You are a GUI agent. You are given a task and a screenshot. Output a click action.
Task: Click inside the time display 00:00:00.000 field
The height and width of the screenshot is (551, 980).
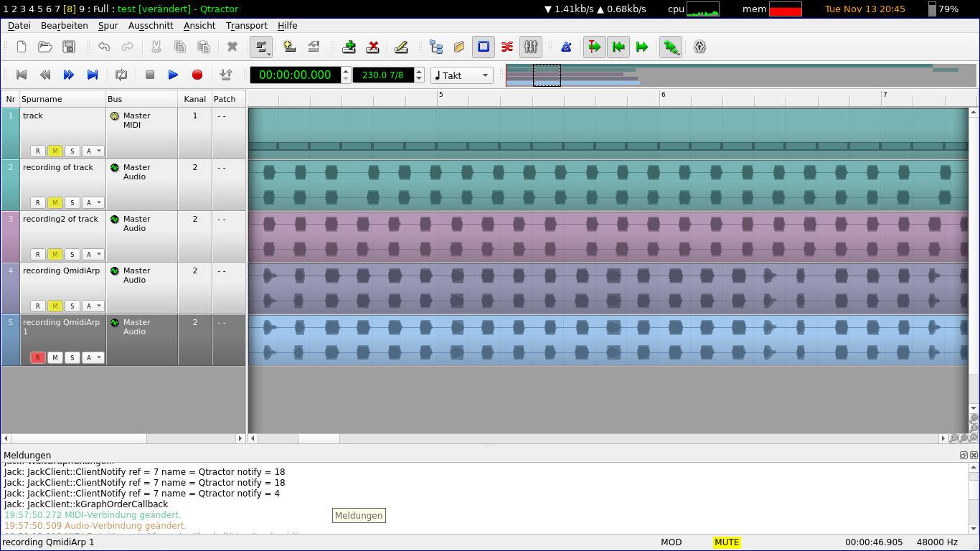pyautogui.click(x=295, y=75)
